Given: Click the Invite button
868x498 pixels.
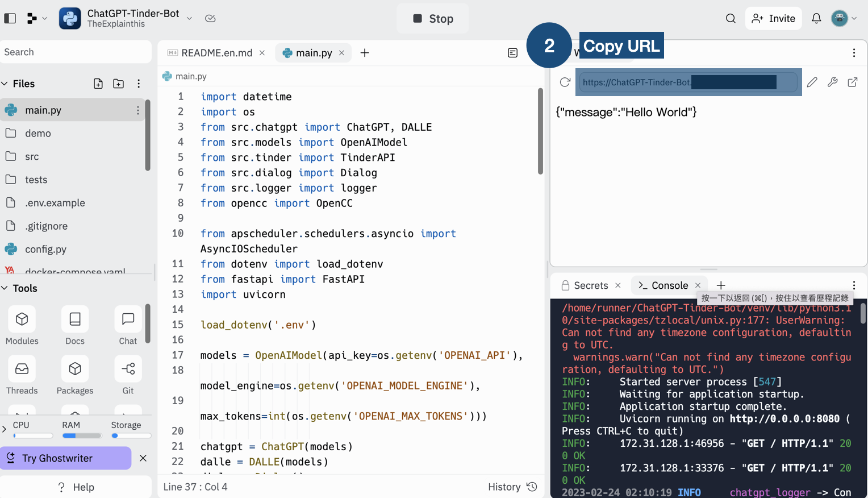Looking at the screenshot, I should click(x=774, y=19).
